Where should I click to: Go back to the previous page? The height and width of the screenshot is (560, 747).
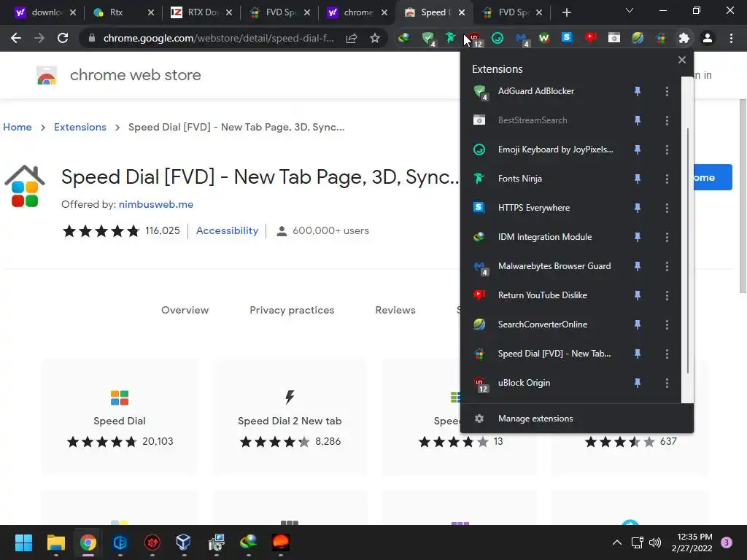pyautogui.click(x=16, y=38)
